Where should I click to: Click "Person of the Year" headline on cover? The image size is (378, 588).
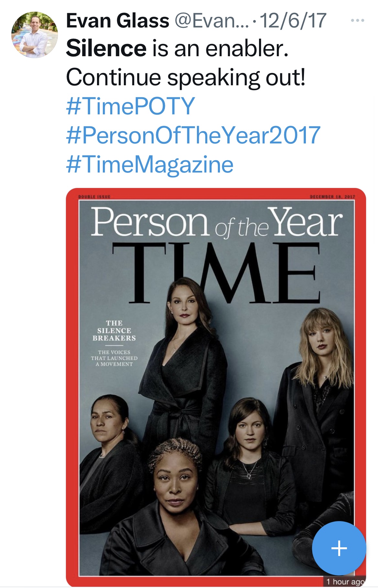pos(216,223)
